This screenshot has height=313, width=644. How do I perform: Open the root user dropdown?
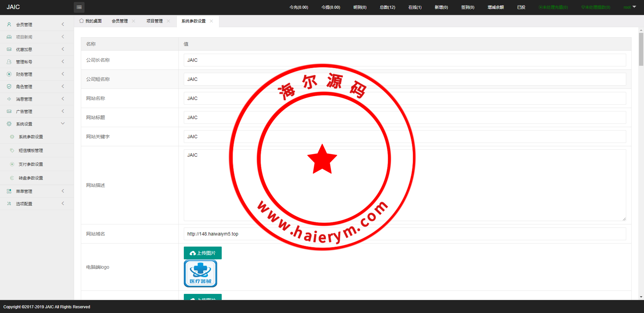tap(630, 7)
